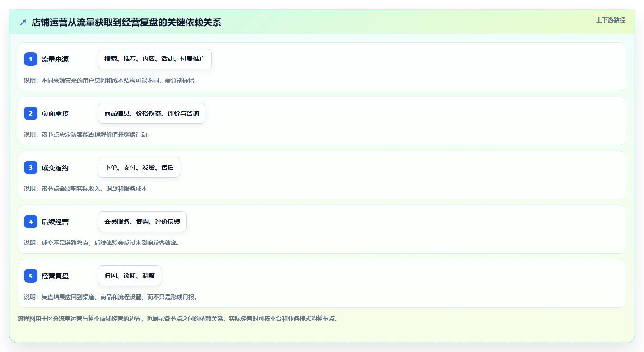Select the 经营复盘 node label
This screenshot has height=352, width=644.
click(55, 276)
